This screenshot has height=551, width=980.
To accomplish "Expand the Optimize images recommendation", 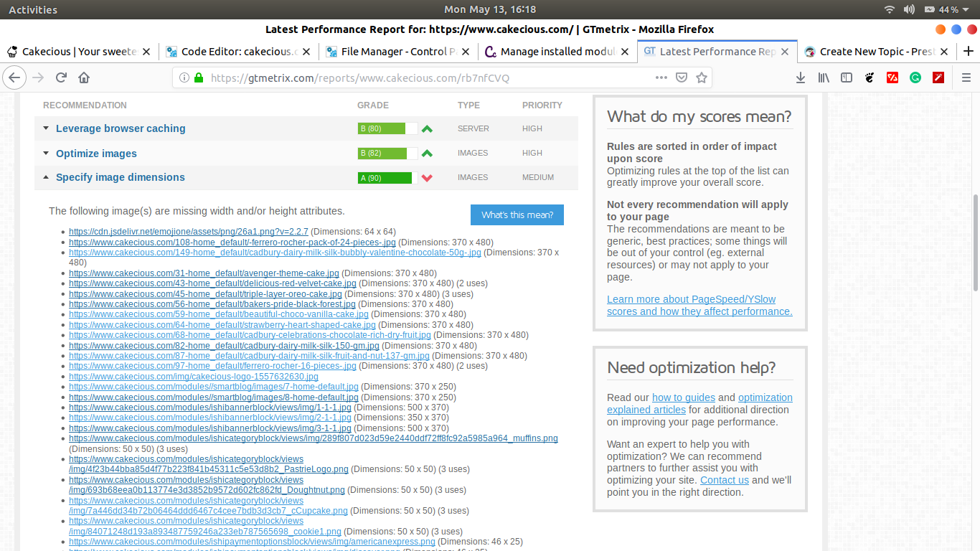I will 96,154.
